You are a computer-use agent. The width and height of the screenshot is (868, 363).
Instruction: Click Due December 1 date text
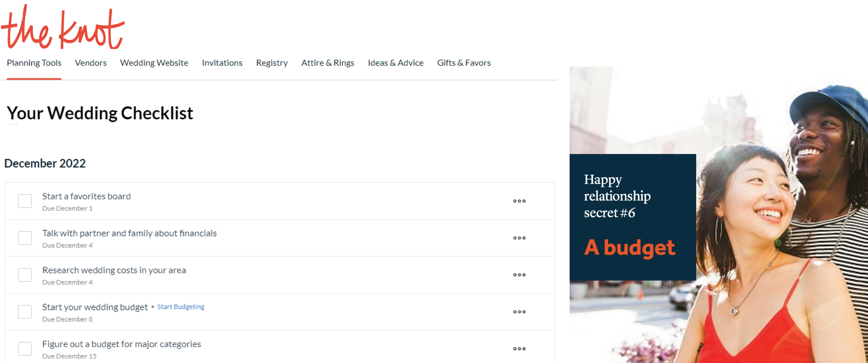pyautogui.click(x=67, y=209)
